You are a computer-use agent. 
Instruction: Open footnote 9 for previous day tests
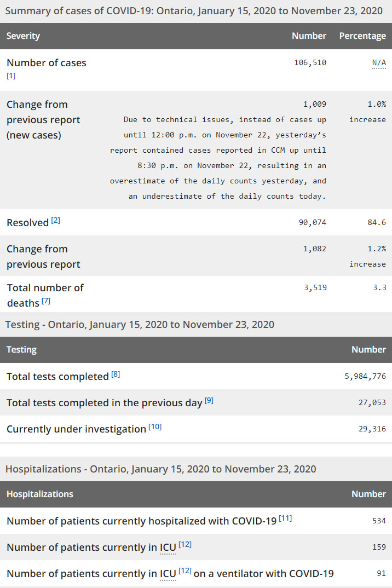tap(209, 401)
